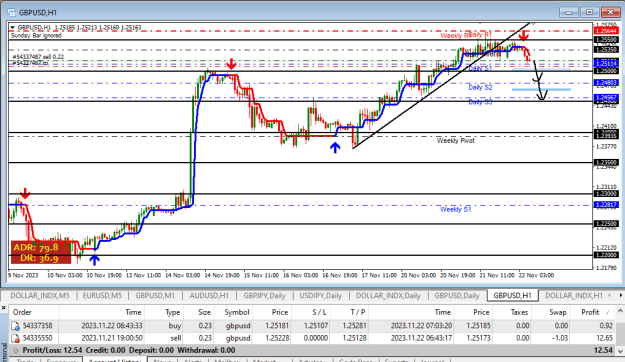
Task: Click the terminal scrollbar up arrow
Action: point(620,311)
